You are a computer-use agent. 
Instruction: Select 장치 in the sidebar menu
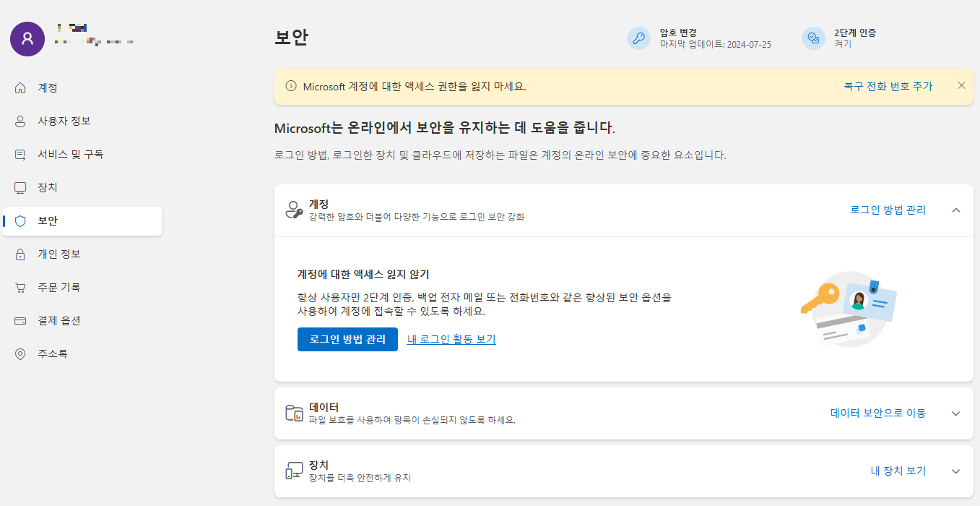pos(82,188)
